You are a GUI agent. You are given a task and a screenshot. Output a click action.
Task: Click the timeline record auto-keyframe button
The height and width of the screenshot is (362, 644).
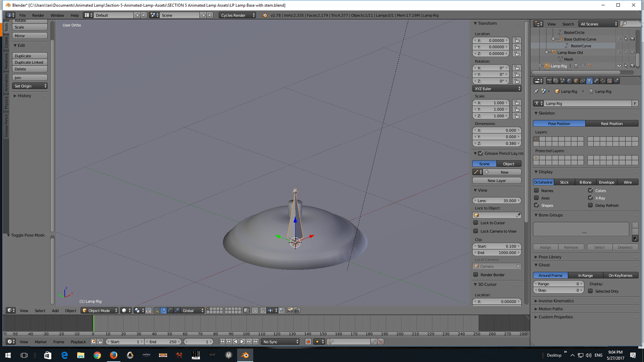tap(308, 342)
